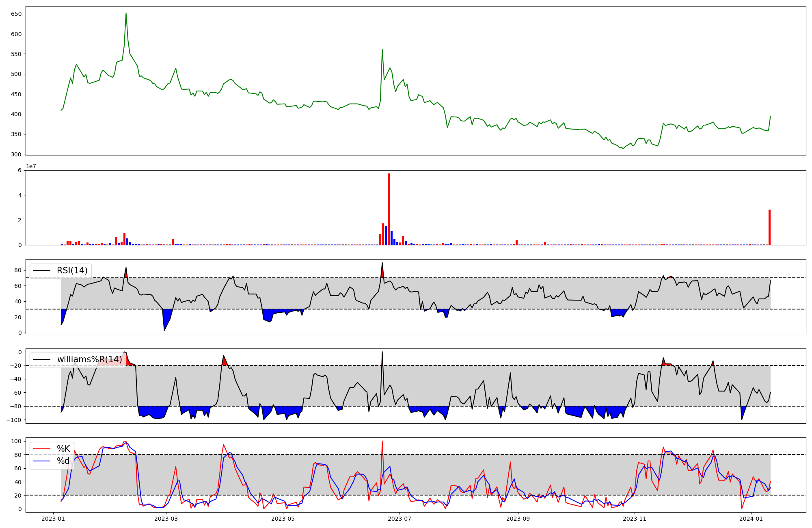The width and height of the screenshot is (812, 528).
Task: Click the RSI(14) legend label
Action: tap(72, 270)
